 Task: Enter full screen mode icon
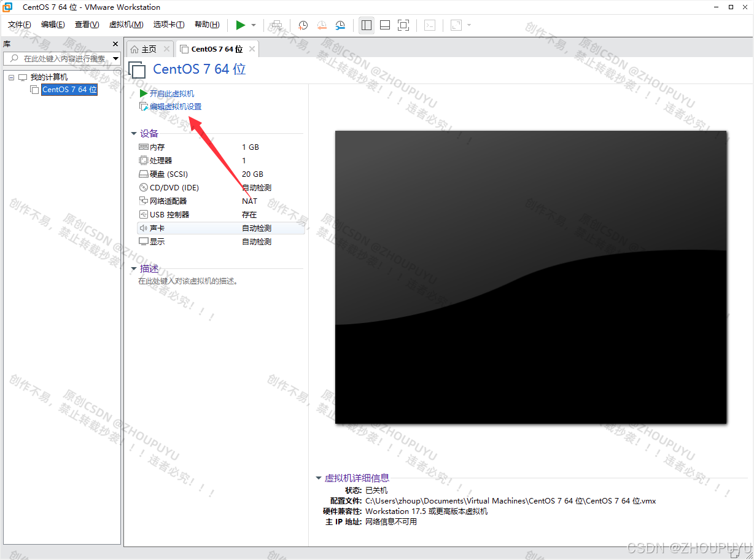(403, 25)
